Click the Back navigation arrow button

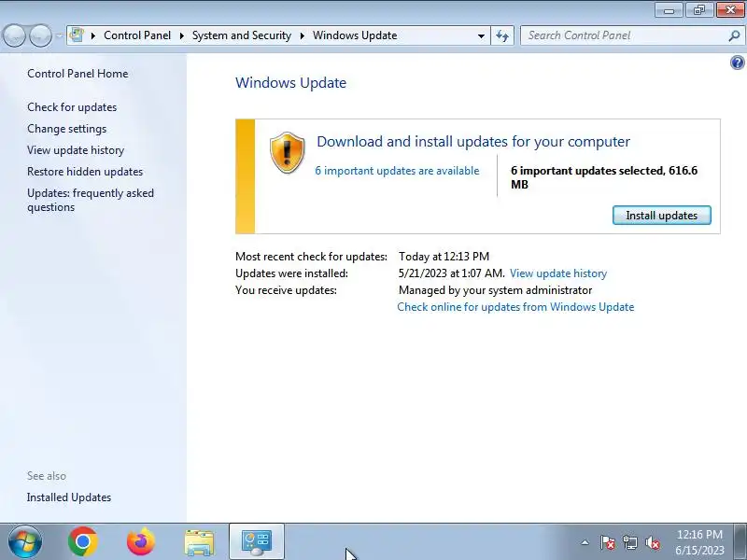tap(14, 35)
